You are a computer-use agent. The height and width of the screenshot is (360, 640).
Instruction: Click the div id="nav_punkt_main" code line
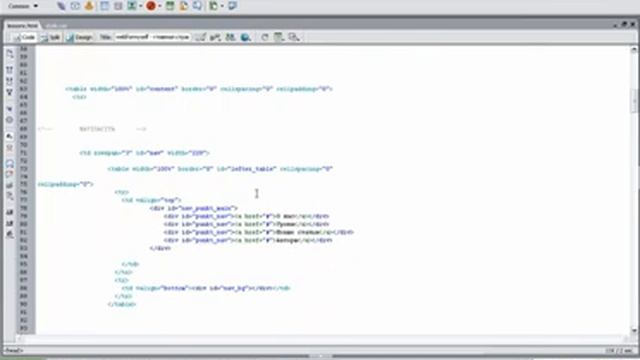tap(193, 208)
